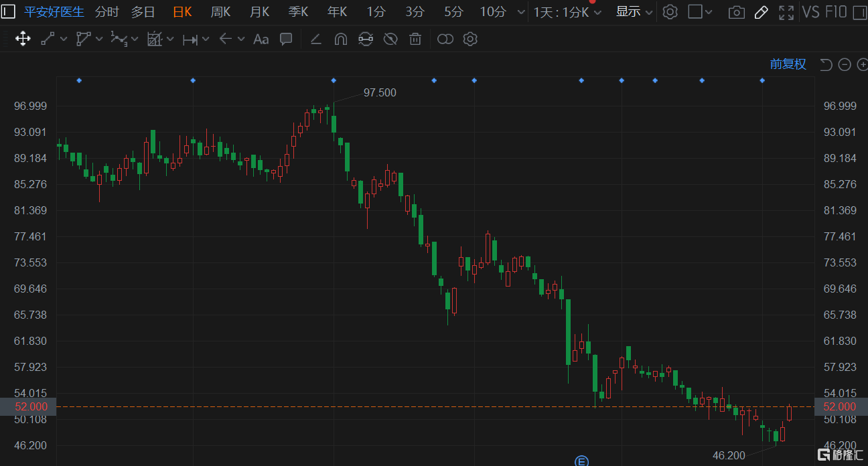868x466 pixels.
Task: Select the 1分 one-minute tab
Action: pyautogui.click(x=376, y=11)
